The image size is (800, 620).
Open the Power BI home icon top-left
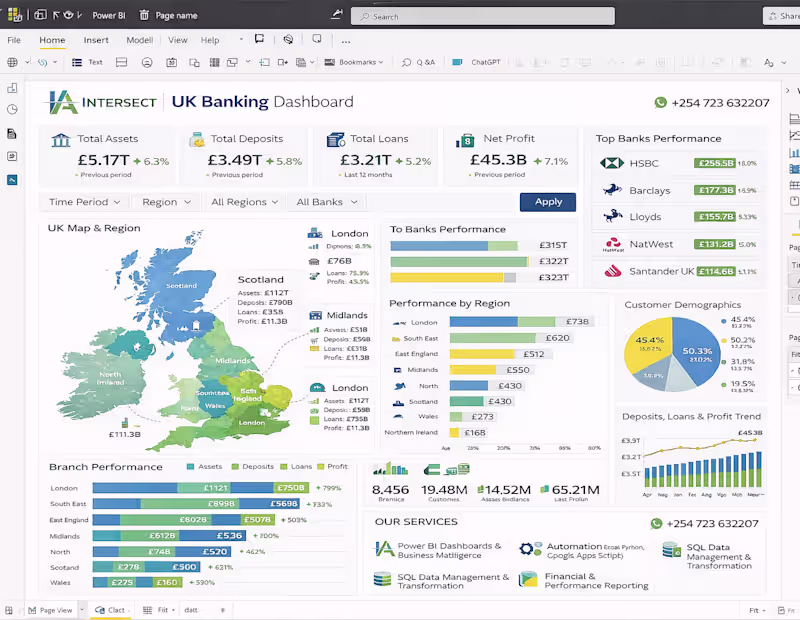[x=12, y=14]
